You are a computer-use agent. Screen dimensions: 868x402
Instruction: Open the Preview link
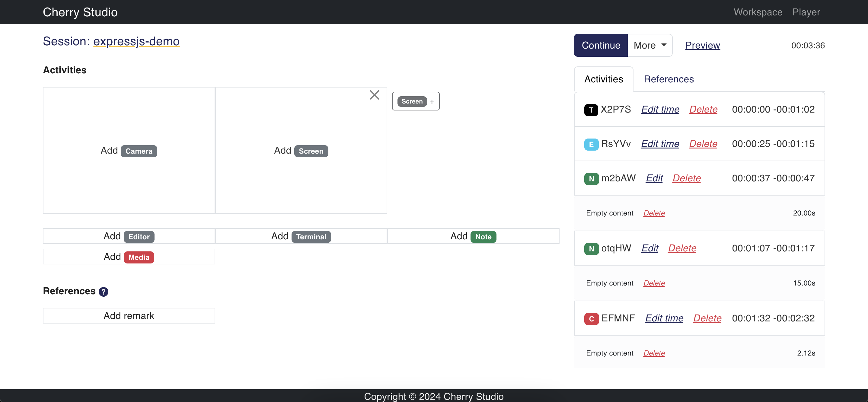[x=703, y=45]
